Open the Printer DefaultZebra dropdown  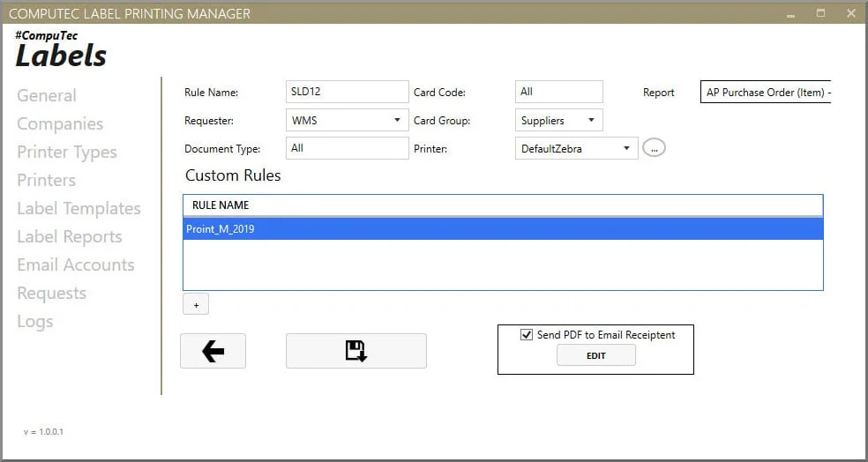point(576,148)
